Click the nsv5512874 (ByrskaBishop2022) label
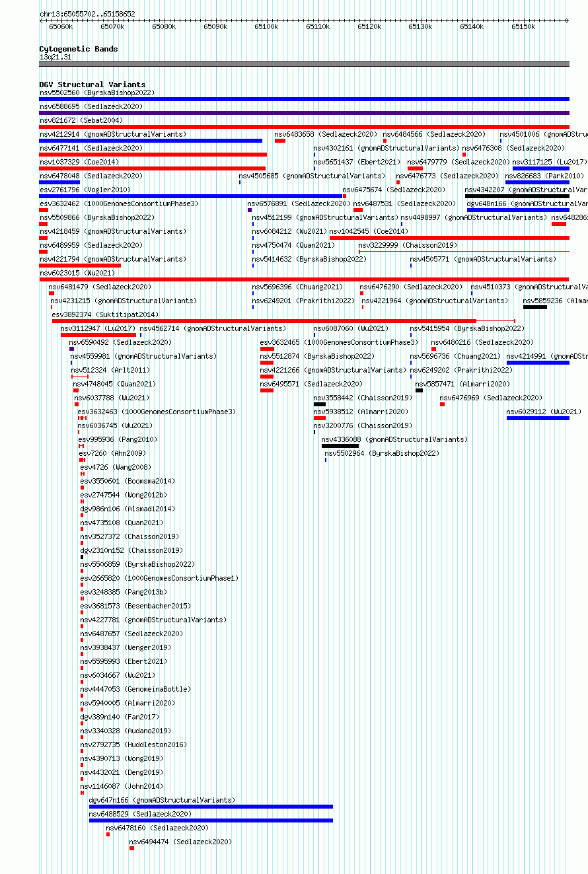The image size is (588, 874). pos(317,356)
